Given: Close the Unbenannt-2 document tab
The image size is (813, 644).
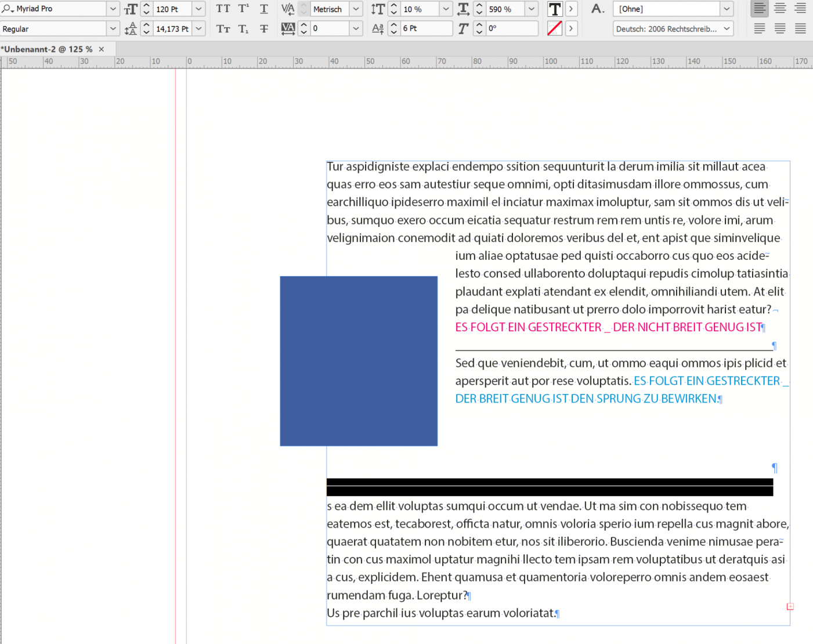Looking at the screenshot, I should tap(102, 49).
